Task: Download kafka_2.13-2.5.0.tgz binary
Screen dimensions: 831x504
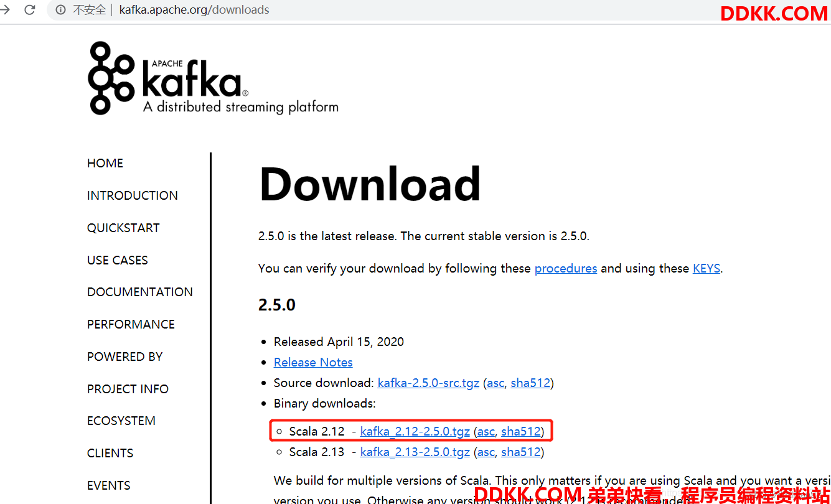Action: [415, 452]
